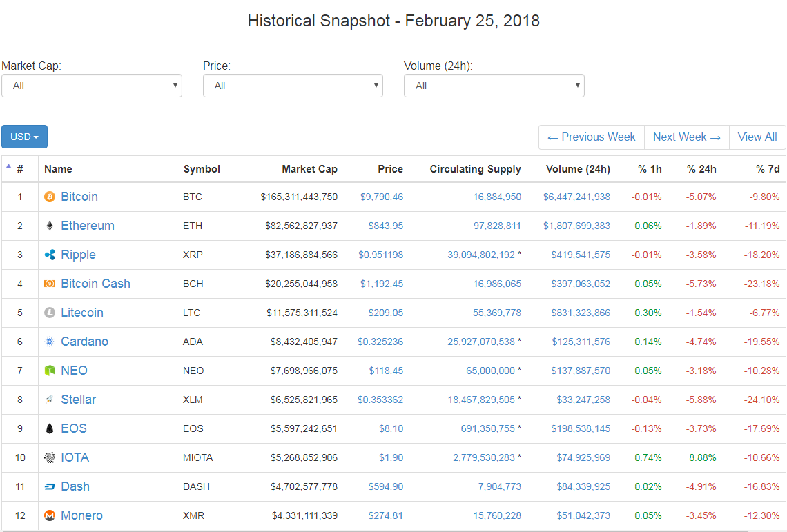Screen dimensions: 787x532
Task: Click the Cardano logo icon
Action: point(49,342)
